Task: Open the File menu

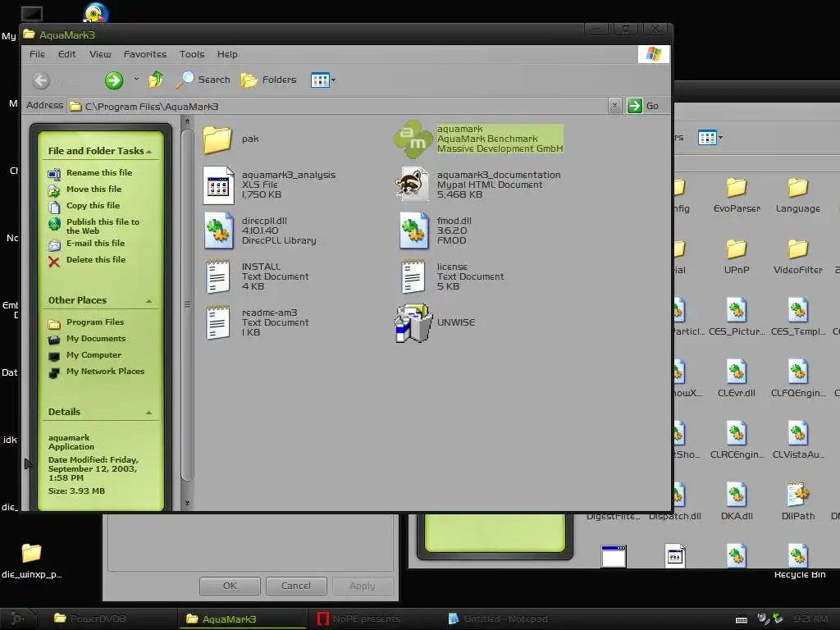Action: 37,54
